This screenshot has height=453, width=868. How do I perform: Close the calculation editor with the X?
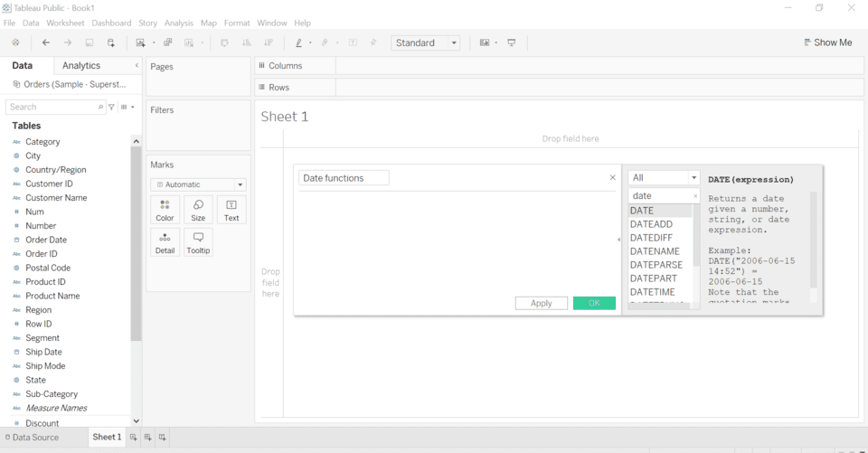[x=612, y=178]
